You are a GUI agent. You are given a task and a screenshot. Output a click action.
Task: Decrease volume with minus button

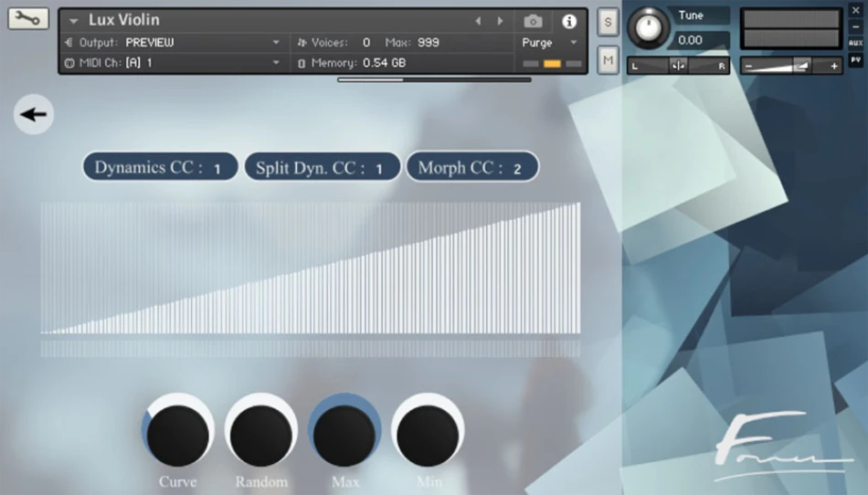coord(748,67)
